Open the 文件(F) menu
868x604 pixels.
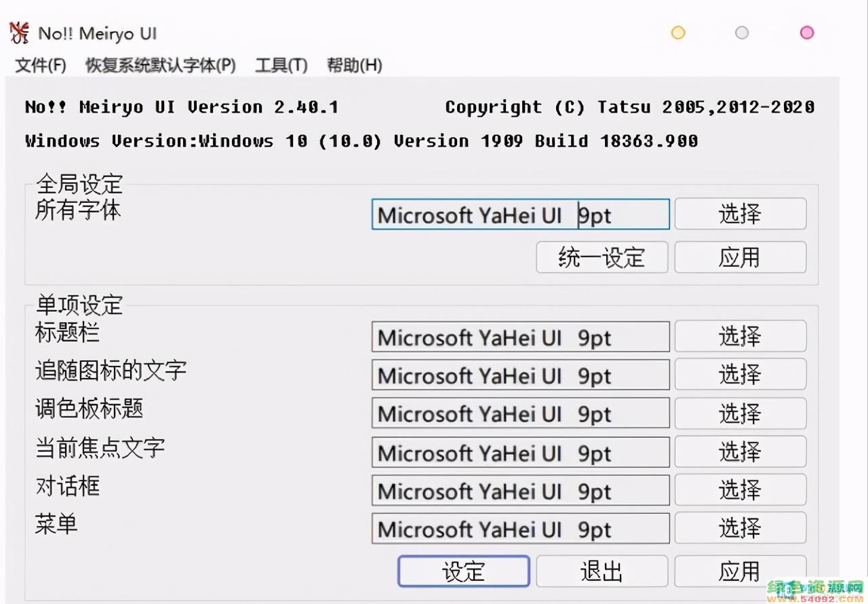41,65
